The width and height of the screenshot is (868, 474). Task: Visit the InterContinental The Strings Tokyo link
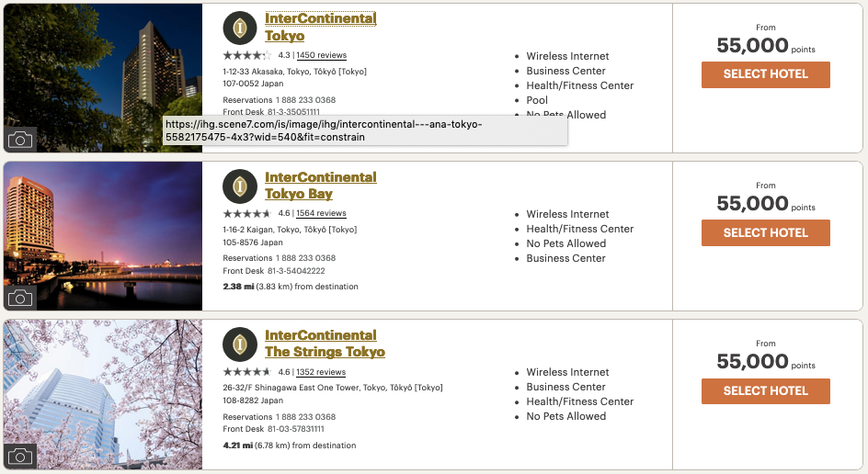click(324, 344)
